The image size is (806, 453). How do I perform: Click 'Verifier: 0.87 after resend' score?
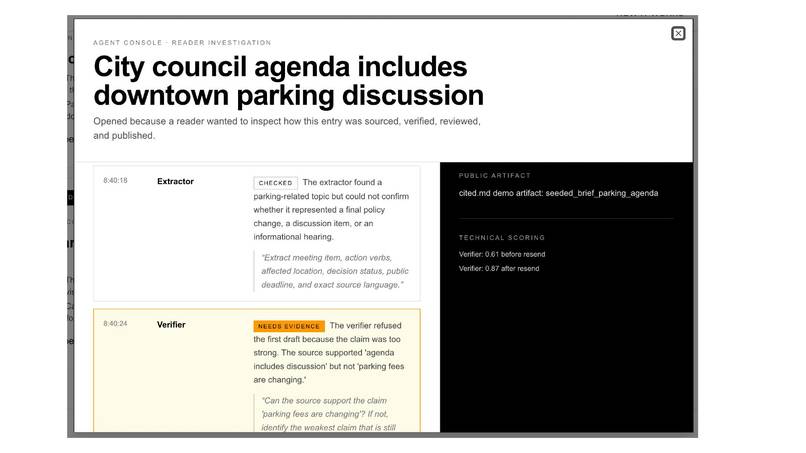pyautogui.click(x=499, y=268)
